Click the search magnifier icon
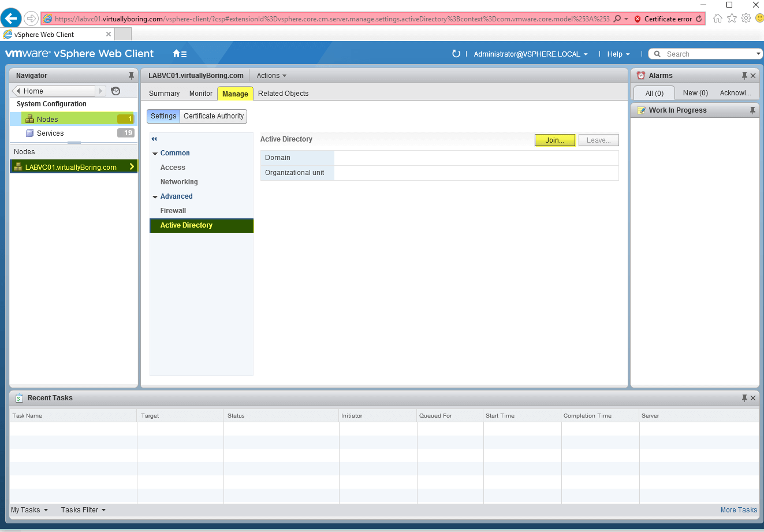The width and height of the screenshot is (764, 532). tap(657, 54)
